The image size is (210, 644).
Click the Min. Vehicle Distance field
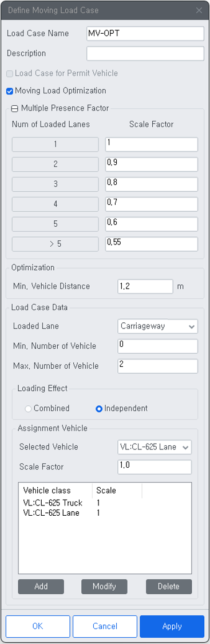click(145, 287)
